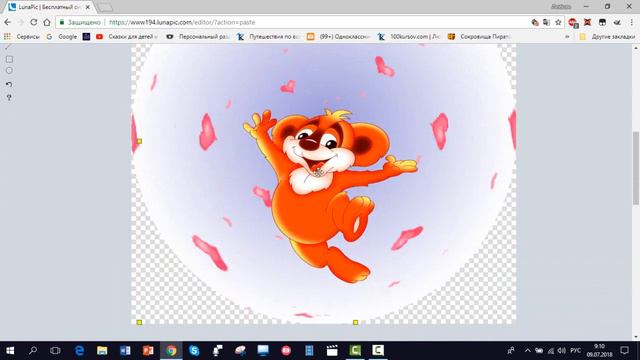Switch the РУС input language
Viewport: 640px width, 360px height.
click(576, 351)
